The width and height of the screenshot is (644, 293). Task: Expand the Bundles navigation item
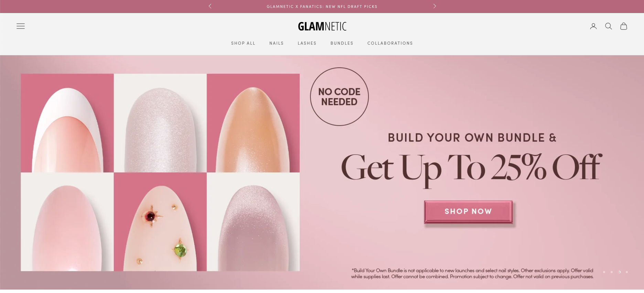[342, 43]
